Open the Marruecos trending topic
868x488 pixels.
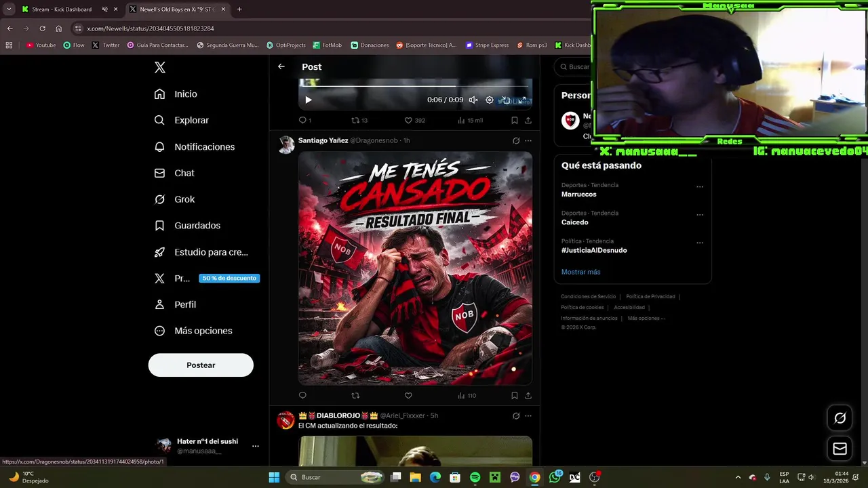[x=578, y=195]
